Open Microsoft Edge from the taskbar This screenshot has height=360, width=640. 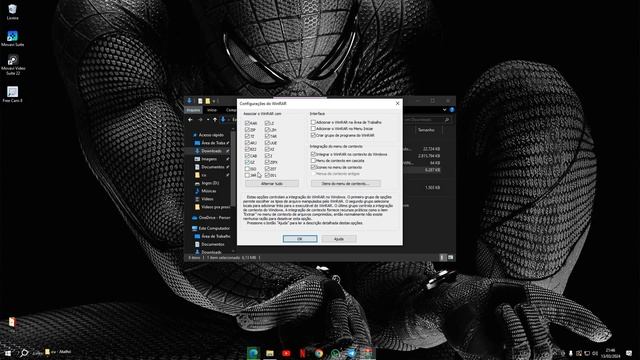pyautogui.click(x=253, y=353)
